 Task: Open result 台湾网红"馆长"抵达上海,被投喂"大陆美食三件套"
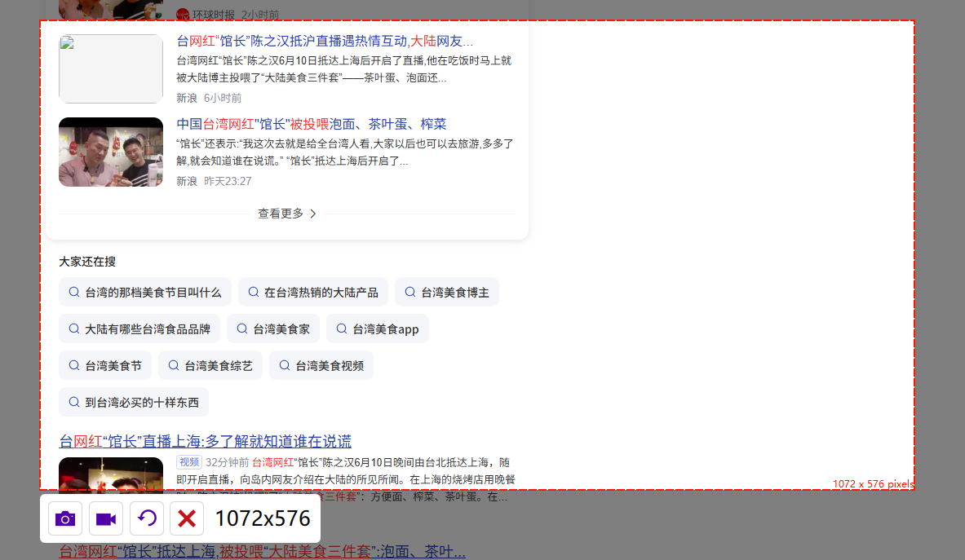(262, 551)
